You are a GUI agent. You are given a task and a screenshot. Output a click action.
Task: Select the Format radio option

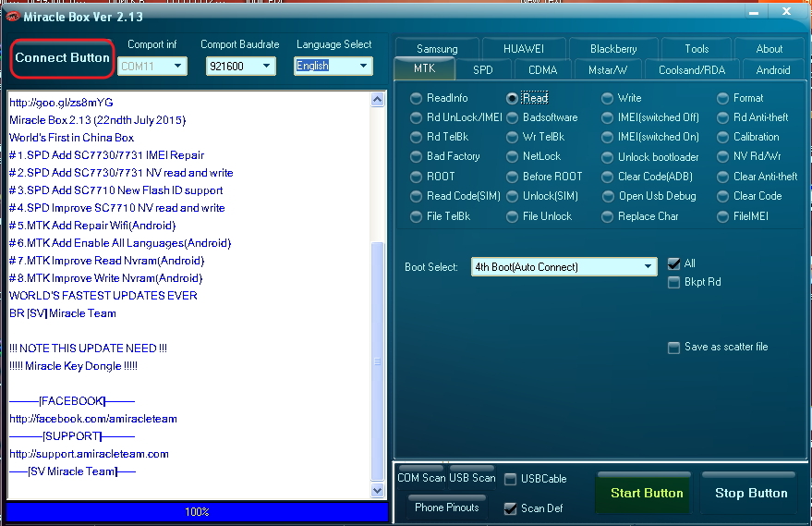(723, 98)
